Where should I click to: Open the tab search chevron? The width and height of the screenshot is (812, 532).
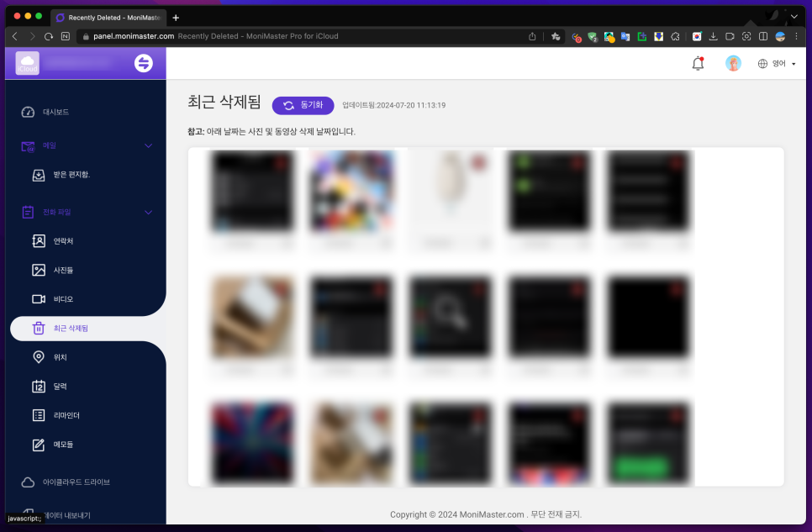point(794,17)
